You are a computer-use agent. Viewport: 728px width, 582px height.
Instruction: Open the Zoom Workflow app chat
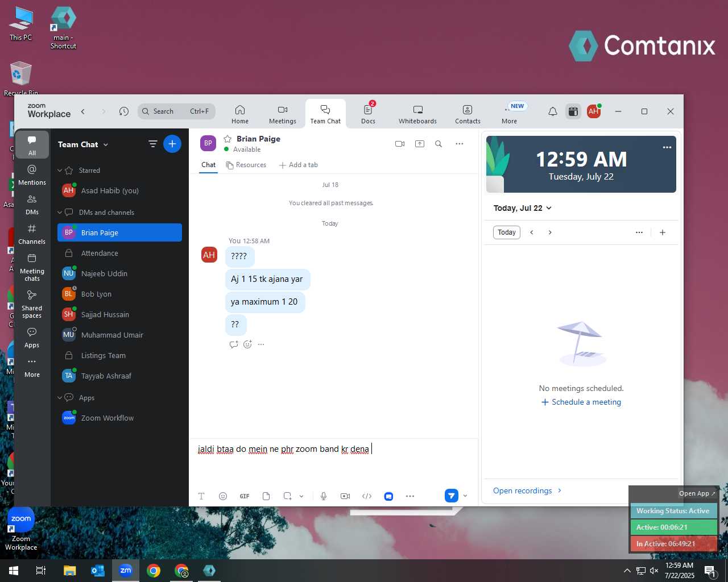coord(119,418)
